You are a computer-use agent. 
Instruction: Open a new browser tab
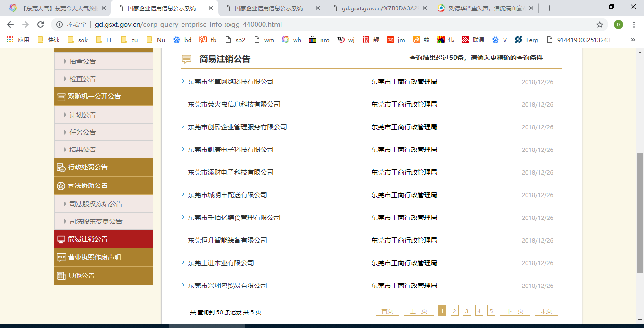[x=549, y=8]
